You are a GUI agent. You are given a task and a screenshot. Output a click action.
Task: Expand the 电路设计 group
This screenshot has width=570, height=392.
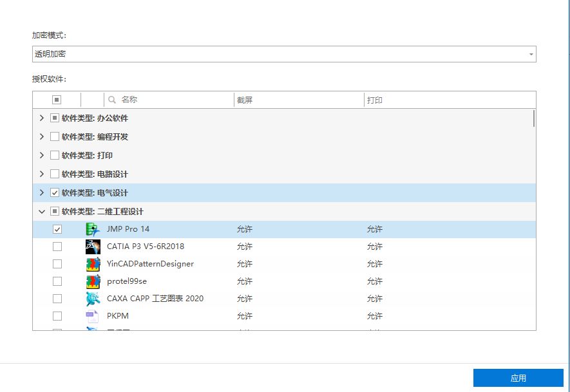42,174
